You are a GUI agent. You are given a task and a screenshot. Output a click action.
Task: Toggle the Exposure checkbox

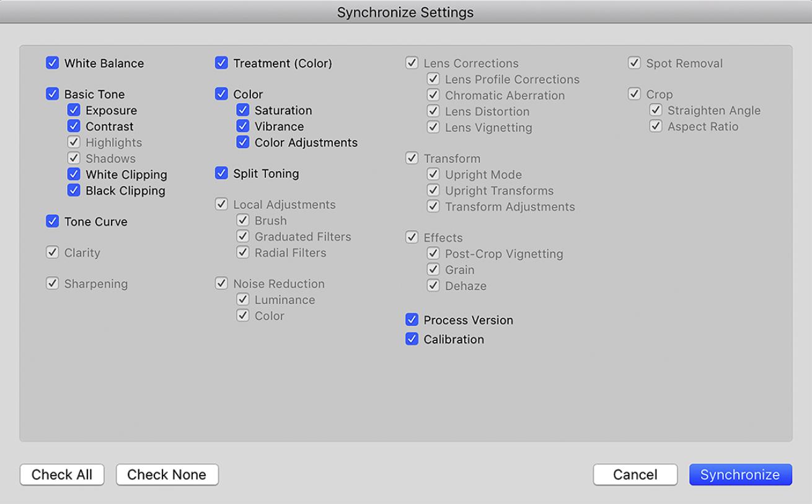tap(74, 110)
